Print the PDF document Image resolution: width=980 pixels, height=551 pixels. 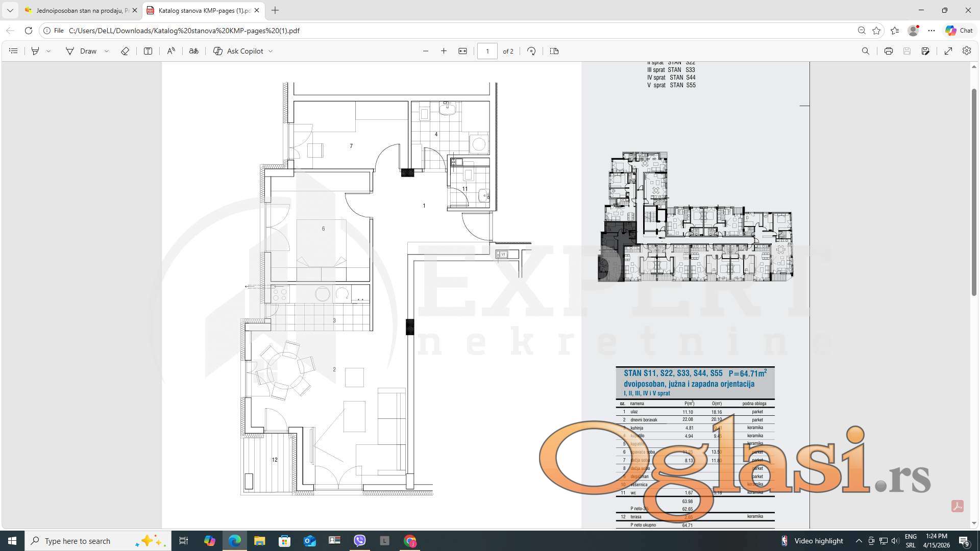(888, 51)
